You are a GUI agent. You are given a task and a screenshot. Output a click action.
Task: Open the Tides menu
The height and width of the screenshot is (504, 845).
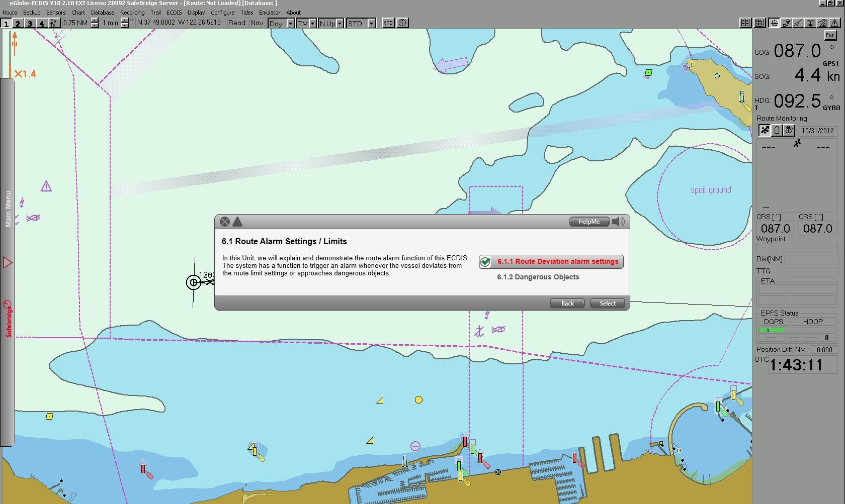tap(246, 13)
